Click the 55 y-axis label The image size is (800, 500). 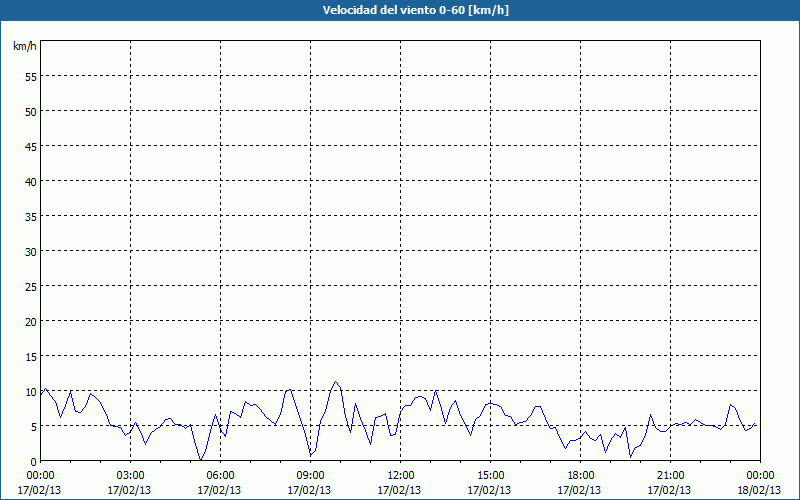31,77
